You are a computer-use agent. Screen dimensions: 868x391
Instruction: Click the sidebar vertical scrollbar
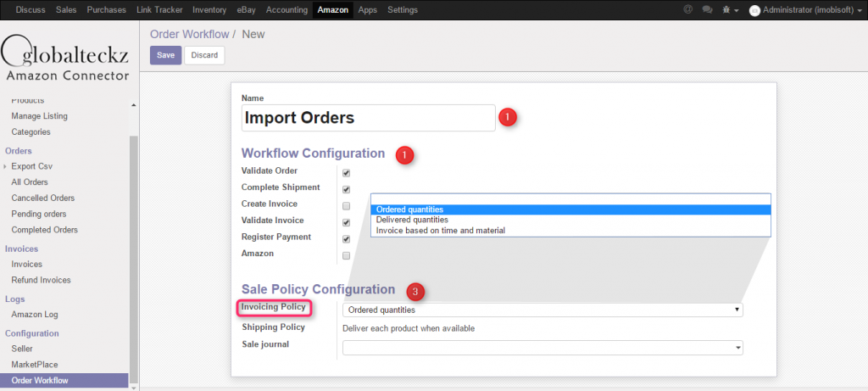pyautogui.click(x=133, y=254)
